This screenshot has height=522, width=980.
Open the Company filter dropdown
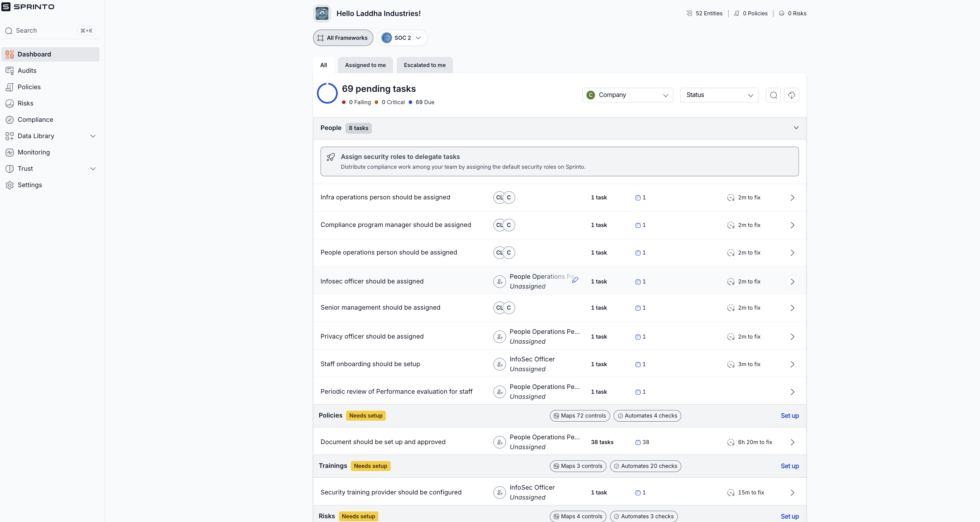(627, 95)
